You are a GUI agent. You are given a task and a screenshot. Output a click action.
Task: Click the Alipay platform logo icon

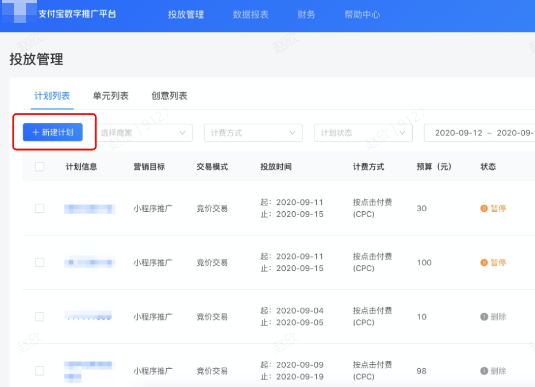[x=19, y=11]
